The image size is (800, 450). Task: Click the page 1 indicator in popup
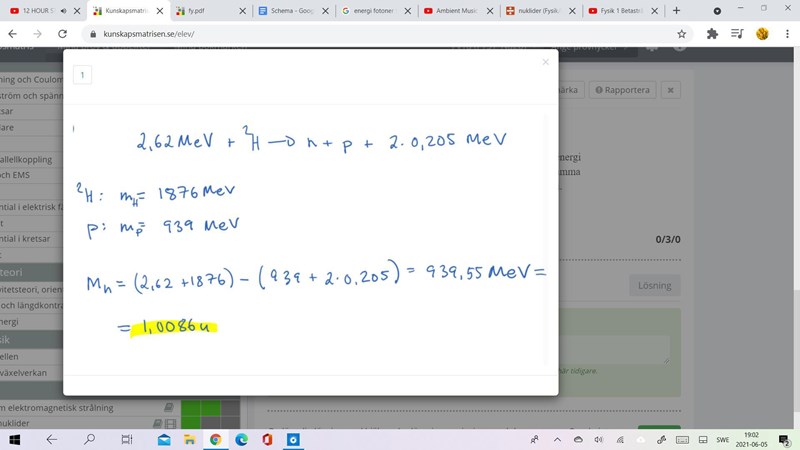pyautogui.click(x=82, y=75)
